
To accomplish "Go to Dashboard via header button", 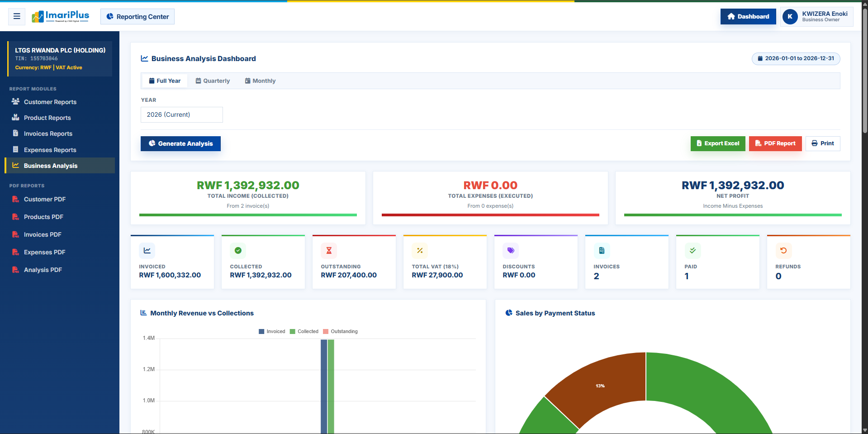I will coord(748,17).
